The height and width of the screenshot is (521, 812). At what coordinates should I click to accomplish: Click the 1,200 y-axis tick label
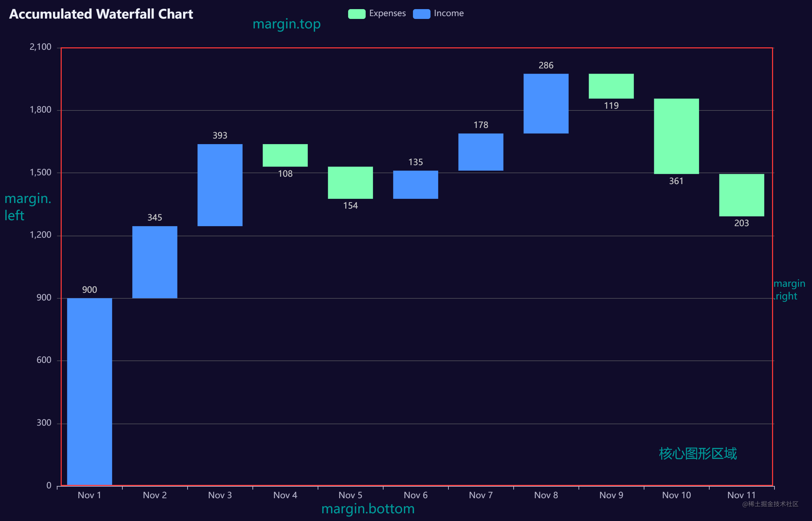(40, 235)
